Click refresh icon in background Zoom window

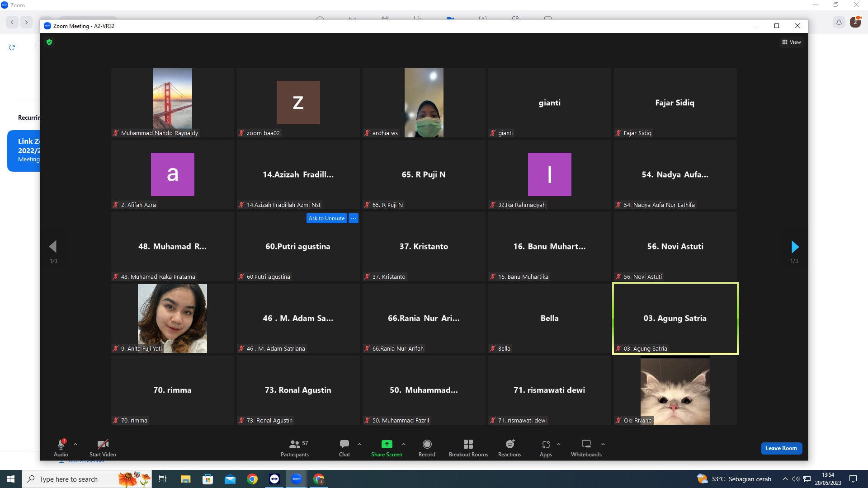tap(12, 47)
